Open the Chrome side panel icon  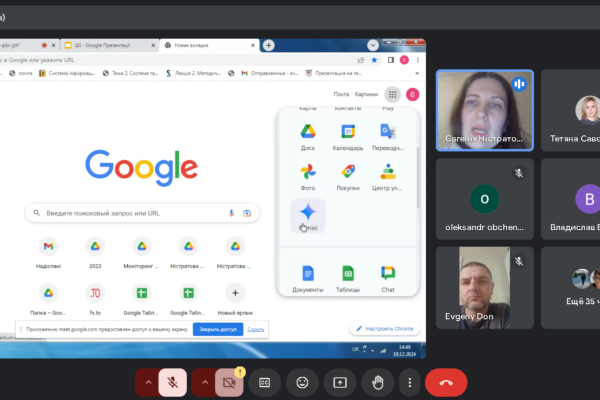(391, 60)
